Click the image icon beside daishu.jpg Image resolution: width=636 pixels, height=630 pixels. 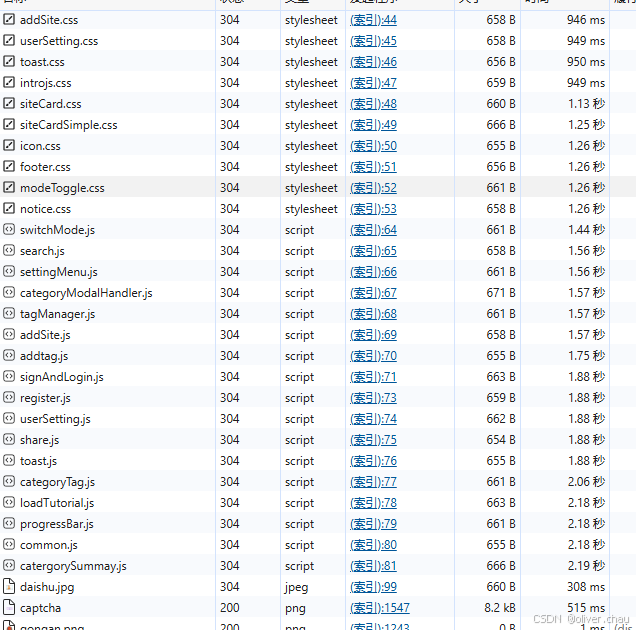click(9, 587)
